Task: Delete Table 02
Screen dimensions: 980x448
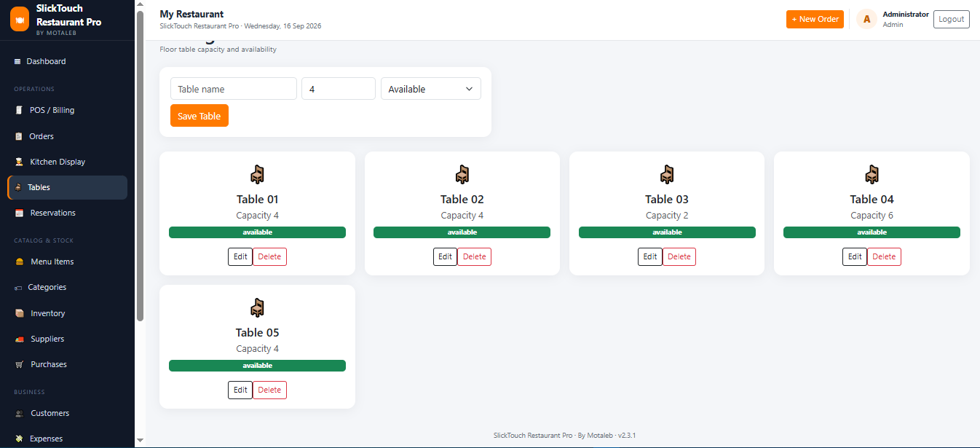Action: [x=474, y=256]
